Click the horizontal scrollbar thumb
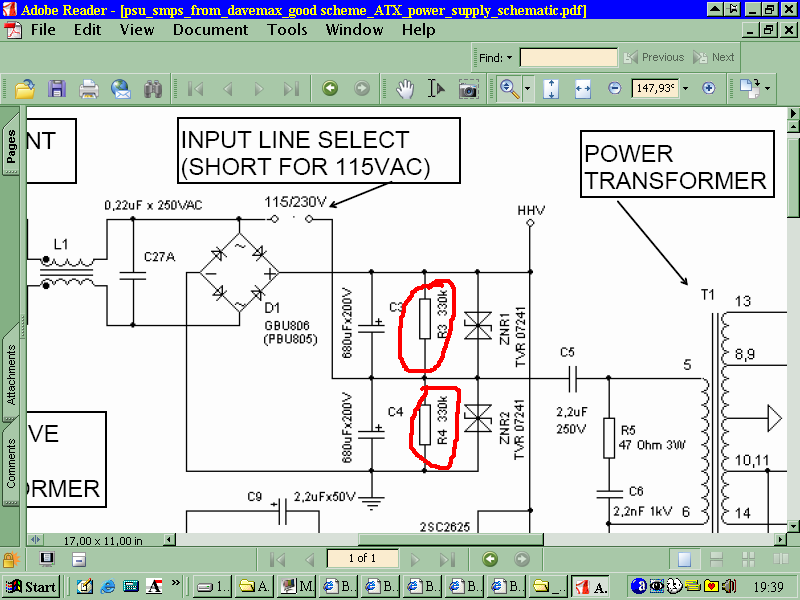 point(451,539)
